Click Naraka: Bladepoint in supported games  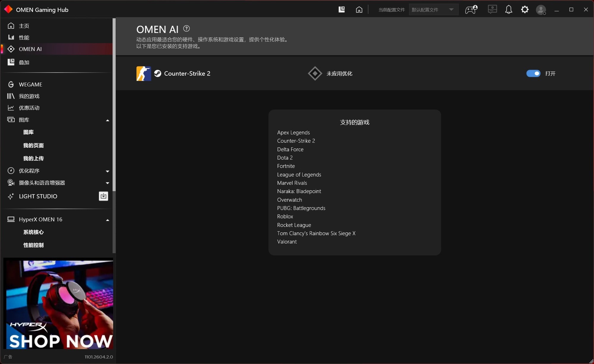[299, 191]
